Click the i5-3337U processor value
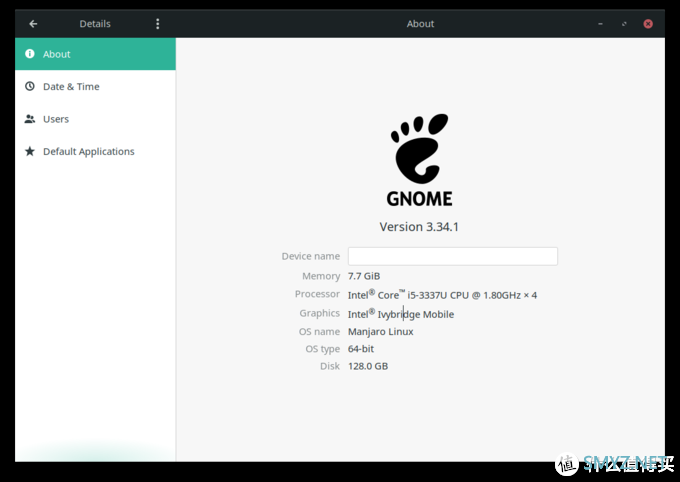The height and width of the screenshot is (482, 680). (442, 295)
